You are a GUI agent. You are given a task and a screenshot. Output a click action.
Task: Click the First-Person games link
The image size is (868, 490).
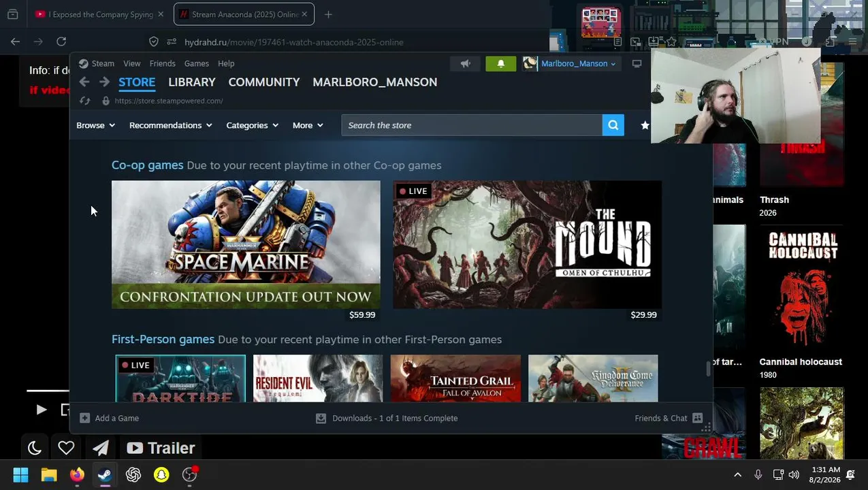(x=163, y=339)
